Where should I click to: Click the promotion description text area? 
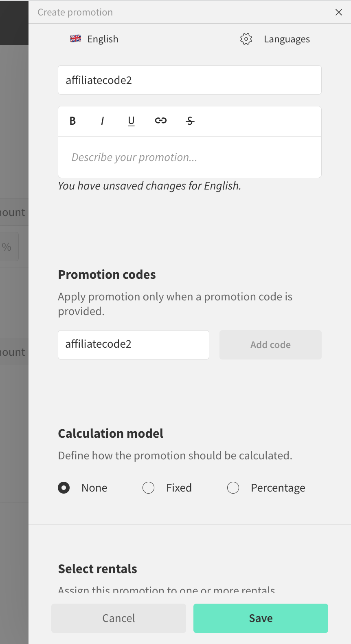click(190, 157)
